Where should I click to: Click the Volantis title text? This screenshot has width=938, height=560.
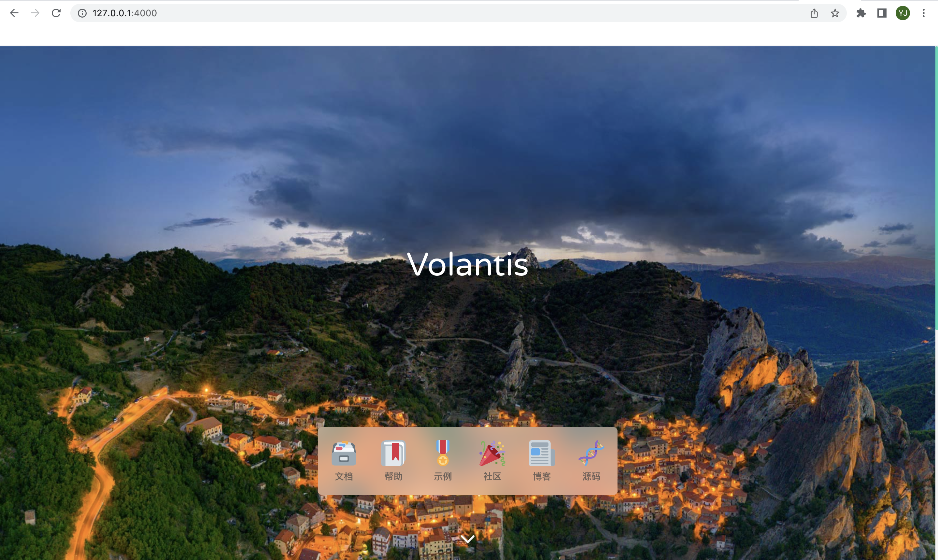coord(467,264)
